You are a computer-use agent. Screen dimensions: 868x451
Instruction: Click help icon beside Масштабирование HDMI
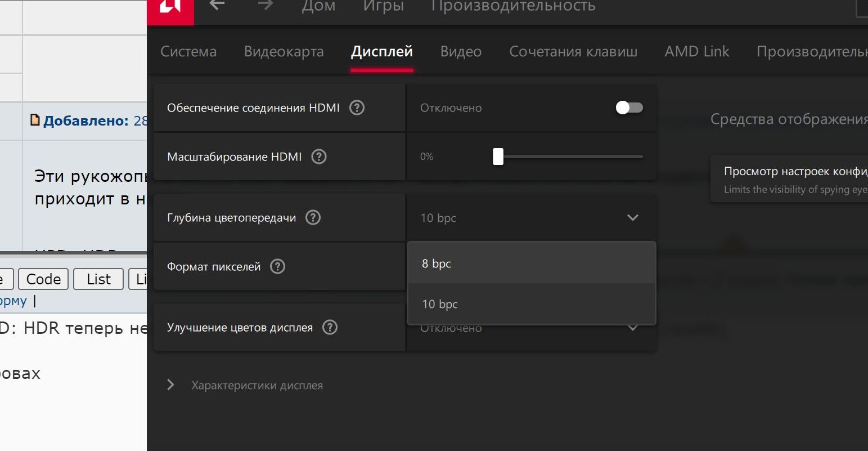pyautogui.click(x=319, y=157)
